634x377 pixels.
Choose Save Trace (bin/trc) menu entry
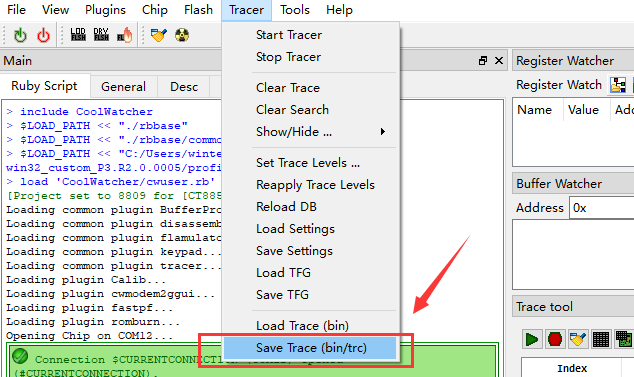311,348
